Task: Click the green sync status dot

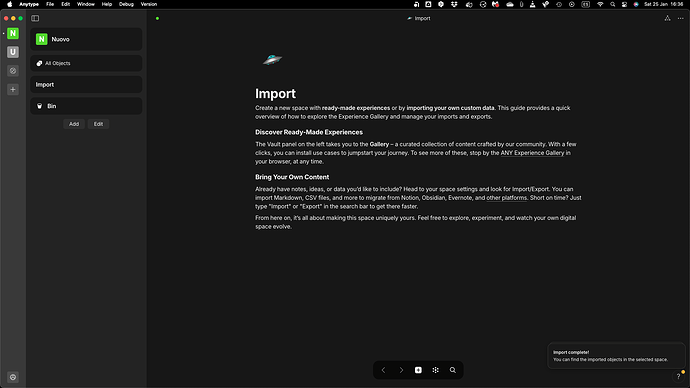Action: pos(158,18)
